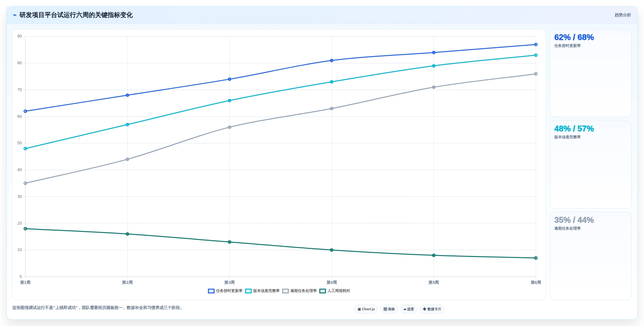Click the 版本信息完整率 point at 第3周
The image size is (644, 326).
coord(229,100)
